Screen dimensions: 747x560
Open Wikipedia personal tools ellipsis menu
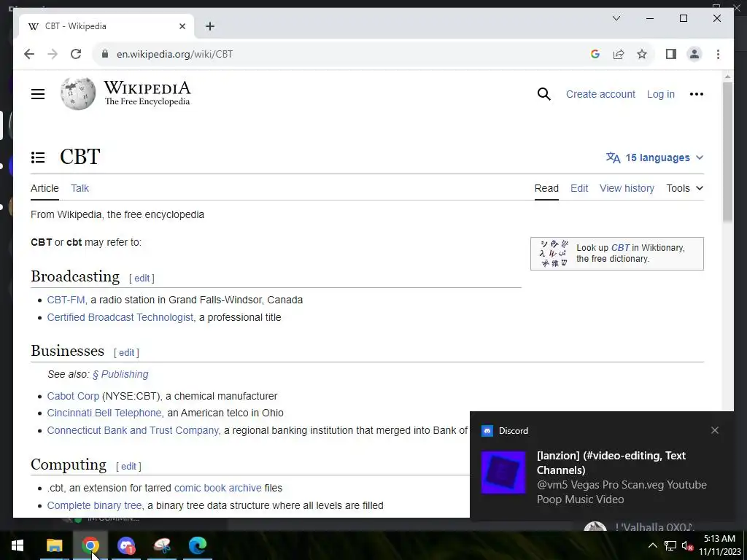(x=696, y=94)
